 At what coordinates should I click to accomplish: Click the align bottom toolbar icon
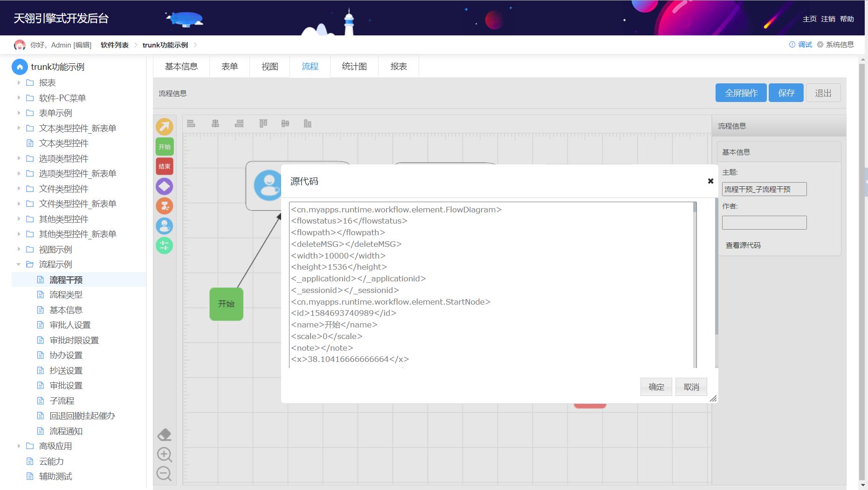point(308,123)
